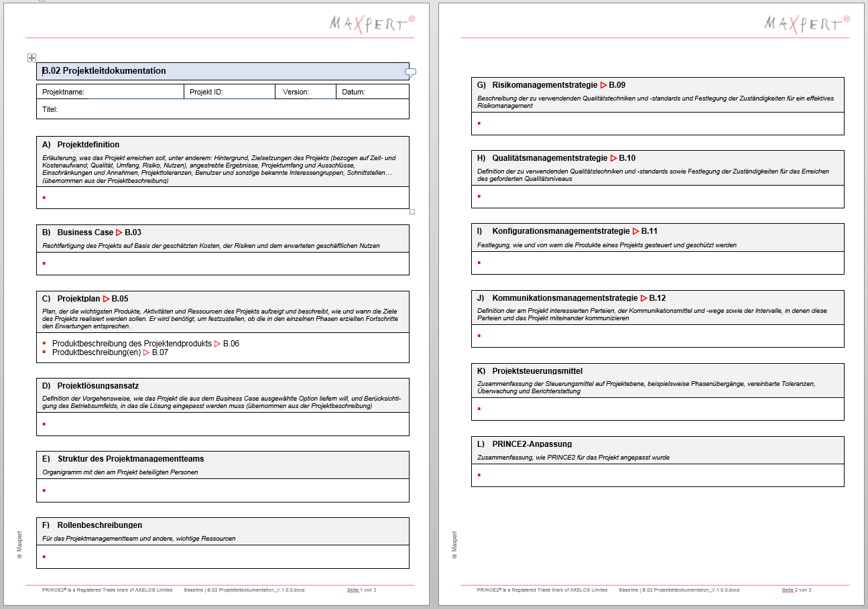Click the table move handle above the title
Image resolution: width=868 pixels, height=609 pixels.
32,58
